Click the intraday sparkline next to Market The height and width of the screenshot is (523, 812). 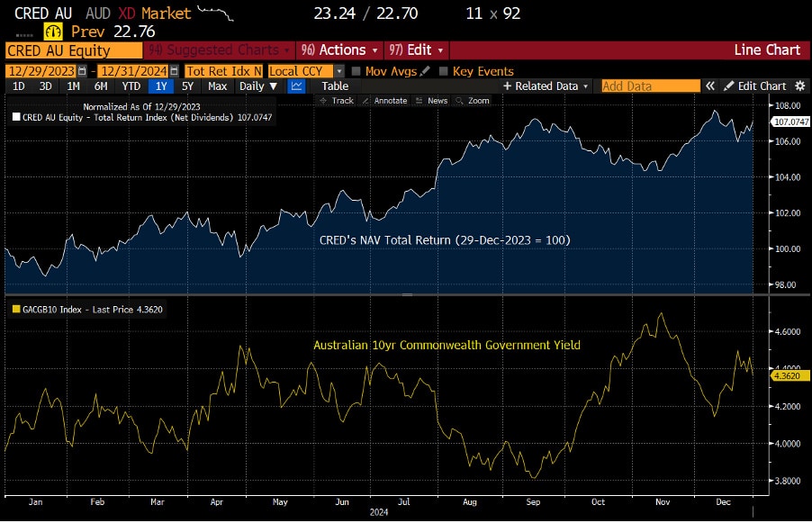tap(215, 13)
